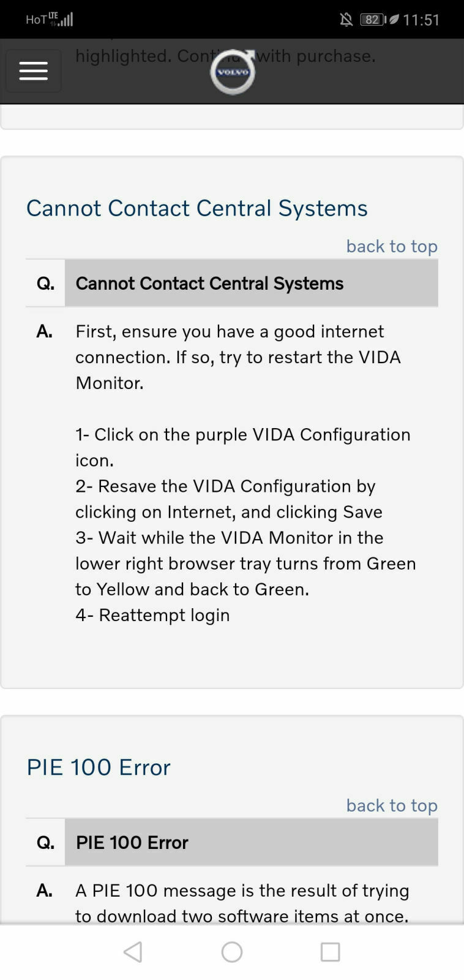The width and height of the screenshot is (464, 980).
Task: Tap the Volvo logo in the header
Action: [x=232, y=72]
